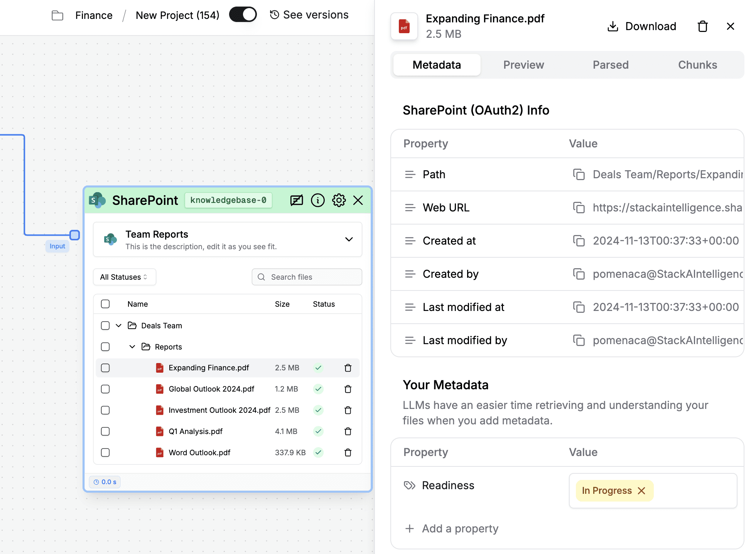This screenshot has height=554, width=756.
Task: Delete Word Outlook.pdf from list
Action: click(348, 453)
